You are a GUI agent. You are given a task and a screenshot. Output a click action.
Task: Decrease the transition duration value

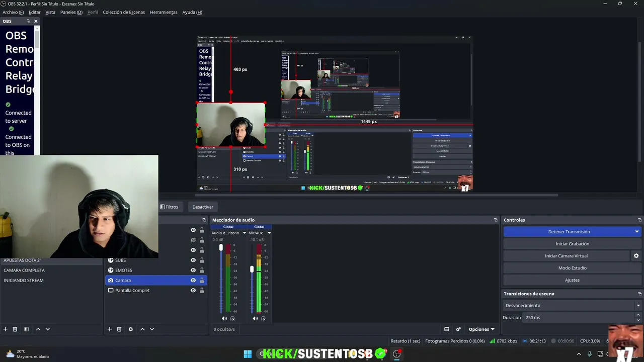pyautogui.click(x=638, y=320)
